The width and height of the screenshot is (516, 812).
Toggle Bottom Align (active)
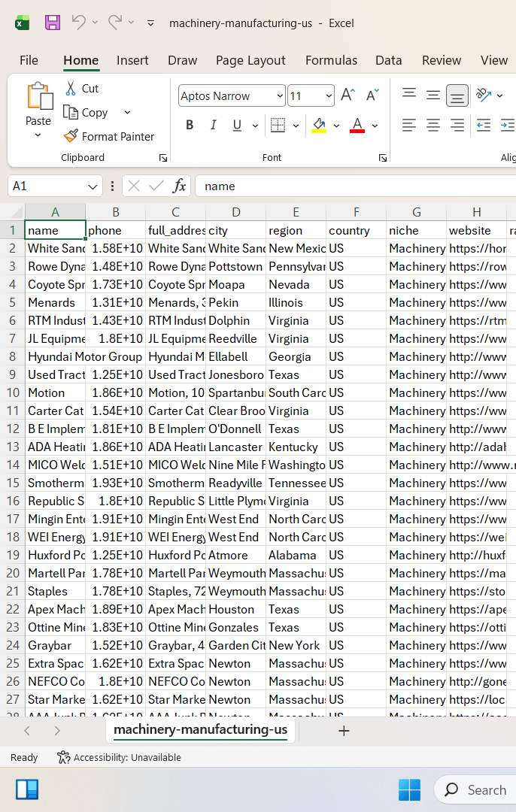[x=457, y=95]
